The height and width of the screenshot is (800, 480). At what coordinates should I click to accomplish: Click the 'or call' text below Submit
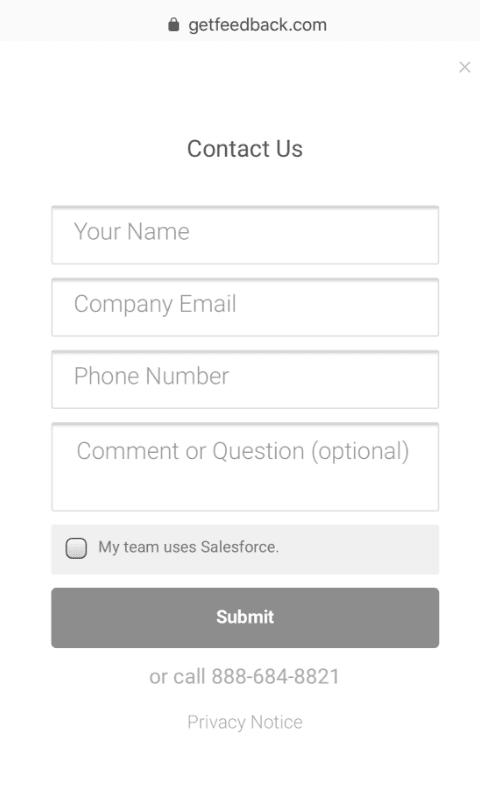point(177,677)
